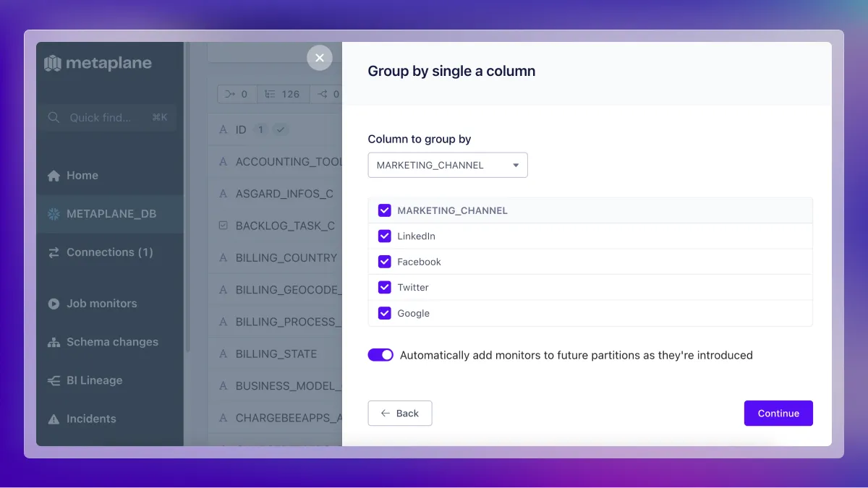Click the BI Lineage icon
The image size is (868, 488).
pos(54,380)
